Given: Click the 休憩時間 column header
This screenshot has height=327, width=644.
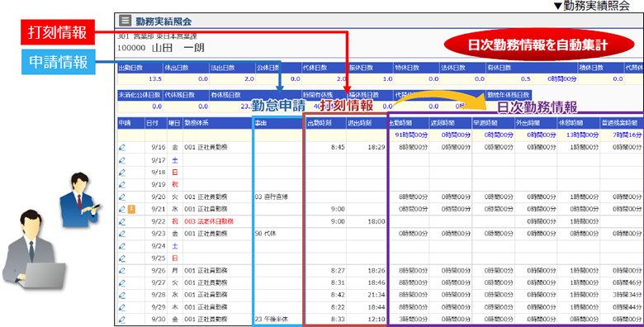Looking at the screenshot, I should click(x=578, y=123).
